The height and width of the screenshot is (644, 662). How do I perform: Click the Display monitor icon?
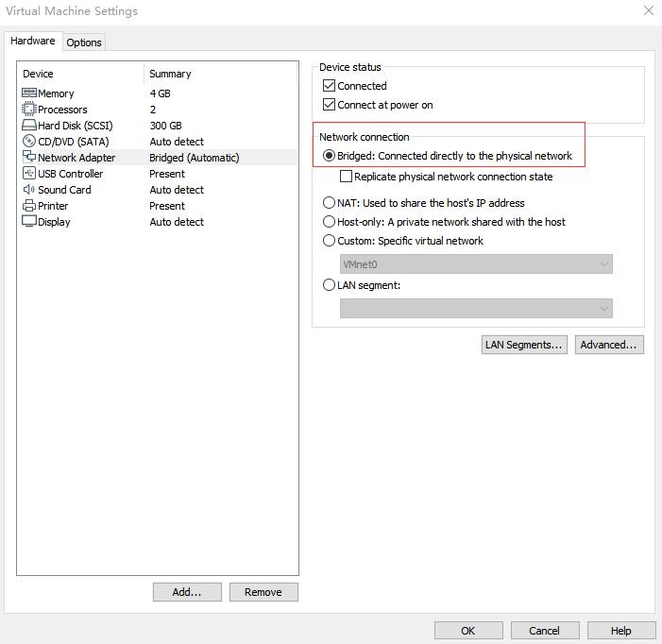[28, 221]
